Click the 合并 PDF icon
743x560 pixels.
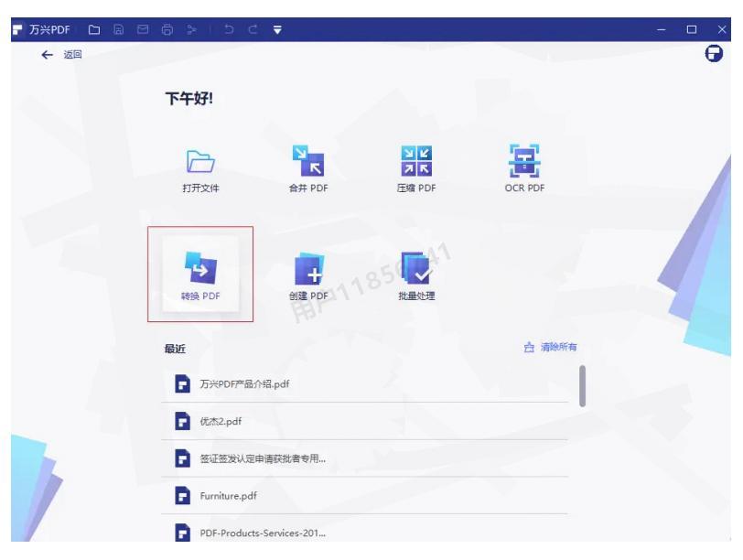click(x=308, y=160)
